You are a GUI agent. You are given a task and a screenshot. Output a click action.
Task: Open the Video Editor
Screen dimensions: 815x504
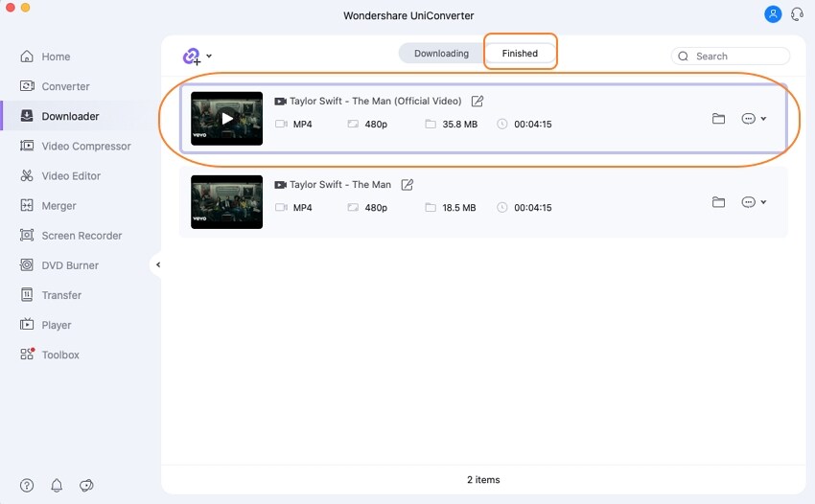point(60,175)
